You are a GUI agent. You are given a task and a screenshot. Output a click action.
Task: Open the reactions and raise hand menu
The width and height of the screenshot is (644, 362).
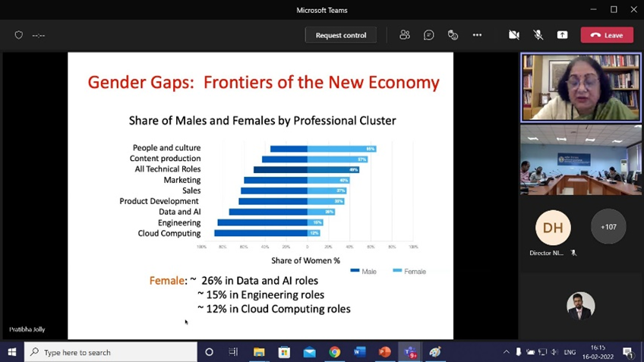click(x=453, y=35)
